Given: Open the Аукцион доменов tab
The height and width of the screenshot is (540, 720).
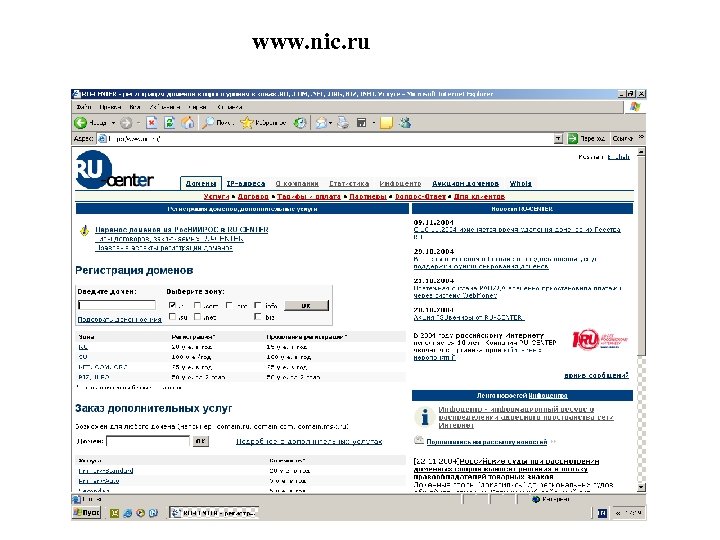Looking at the screenshot, I should (465, 183).
